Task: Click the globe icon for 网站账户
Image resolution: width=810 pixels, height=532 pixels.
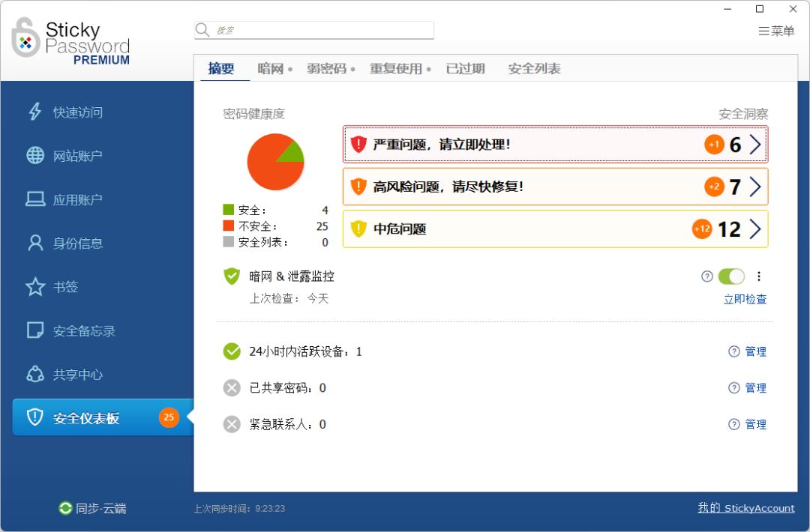Action: pos(35,155)
